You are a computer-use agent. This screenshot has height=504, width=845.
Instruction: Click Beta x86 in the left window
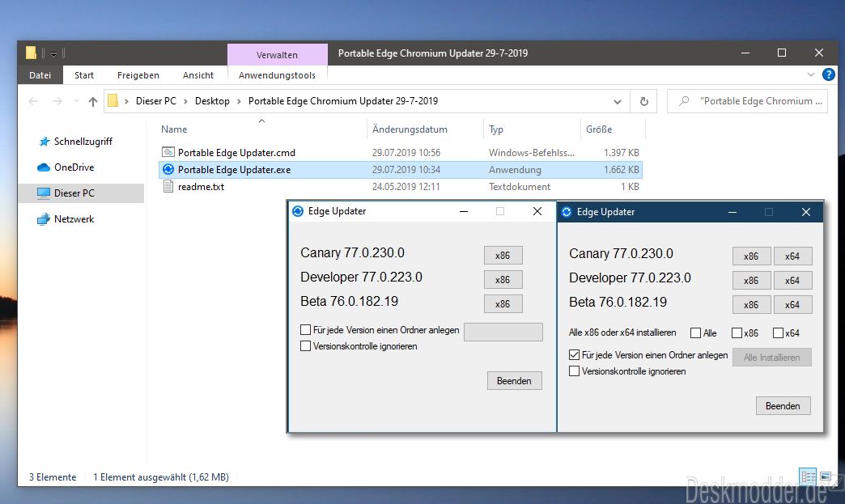tap(503, 303)
